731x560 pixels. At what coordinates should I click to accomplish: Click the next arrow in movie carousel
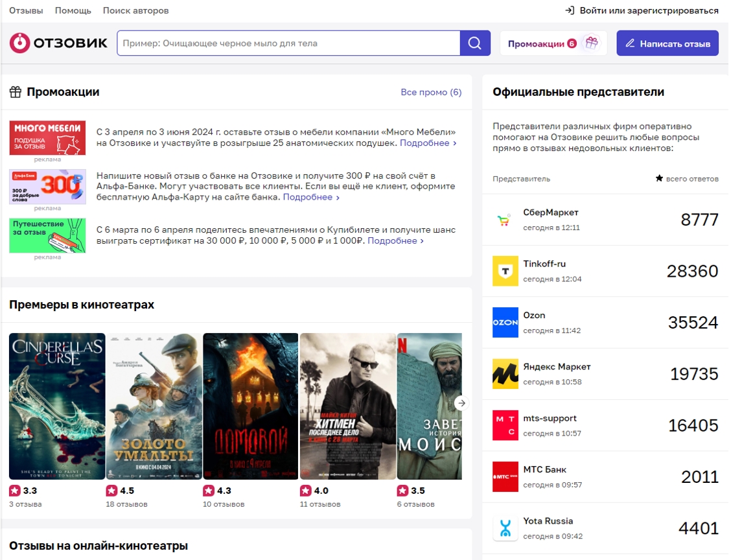coord(461,403)
